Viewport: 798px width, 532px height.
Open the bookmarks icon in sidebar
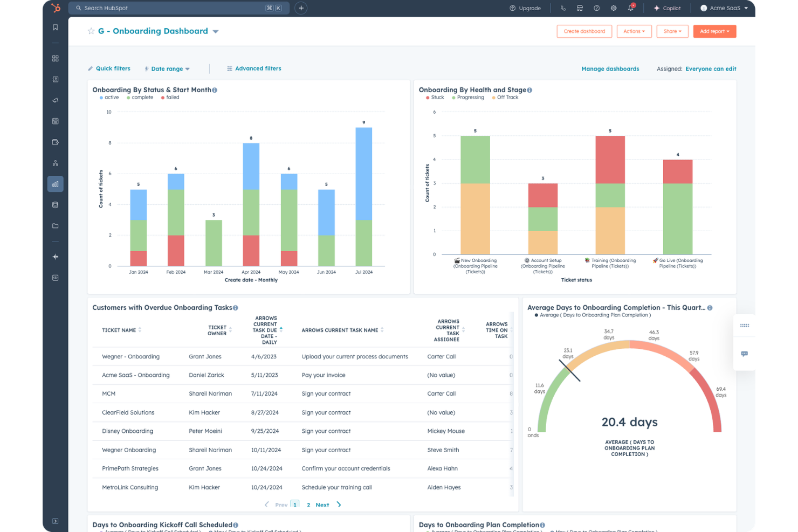click(x=56, y=27)
